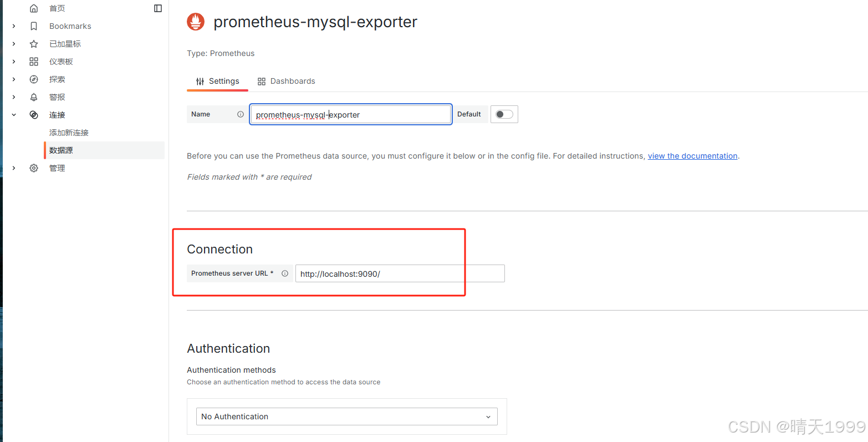The image size is (868, 442).
Task: Open 已加星标 menu item
Action: (x=65, y=44)
